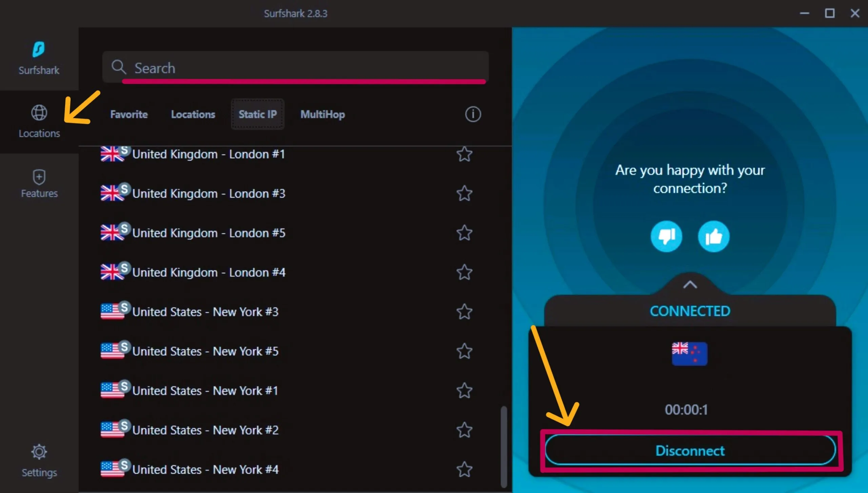Click the thumbs down feedback icon
Viewport: 868px width, 493px height.
coord(666,236)
